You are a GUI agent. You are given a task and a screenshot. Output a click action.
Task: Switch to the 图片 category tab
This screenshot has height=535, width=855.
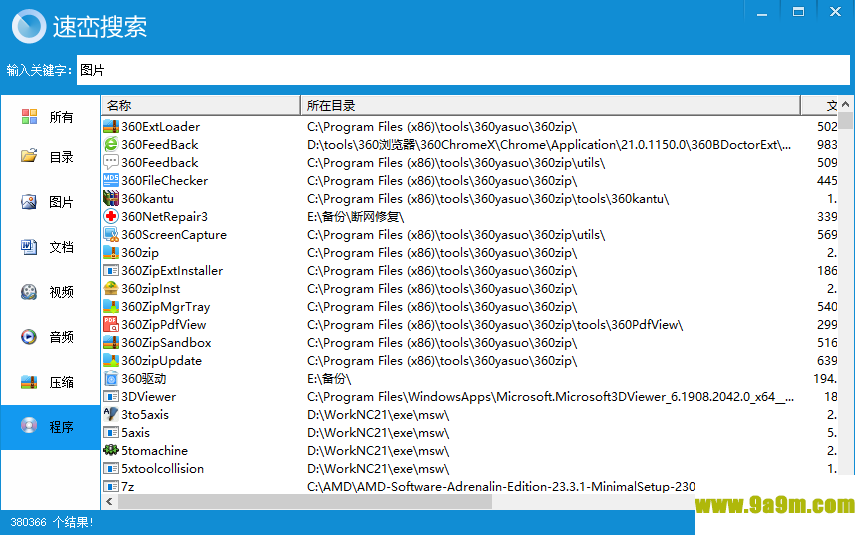50,202
